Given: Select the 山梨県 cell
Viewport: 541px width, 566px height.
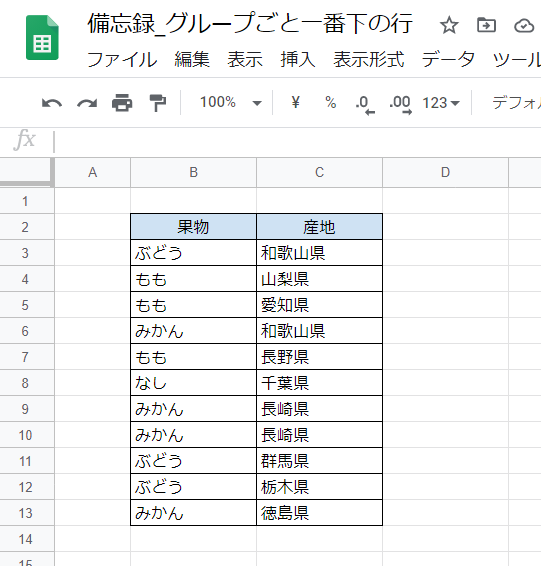Looking at the screenshot, I should [x=319, y=279].
